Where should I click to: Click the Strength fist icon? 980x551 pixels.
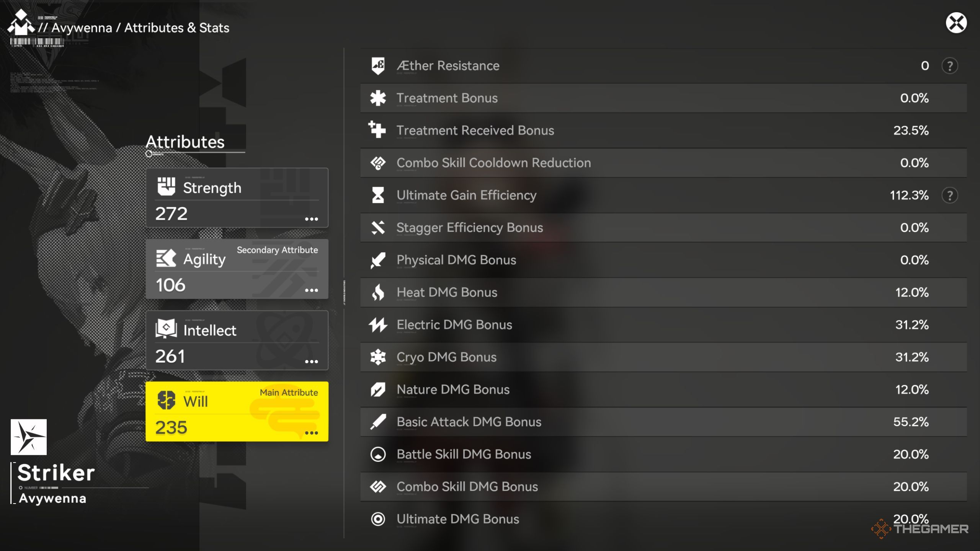166,187
